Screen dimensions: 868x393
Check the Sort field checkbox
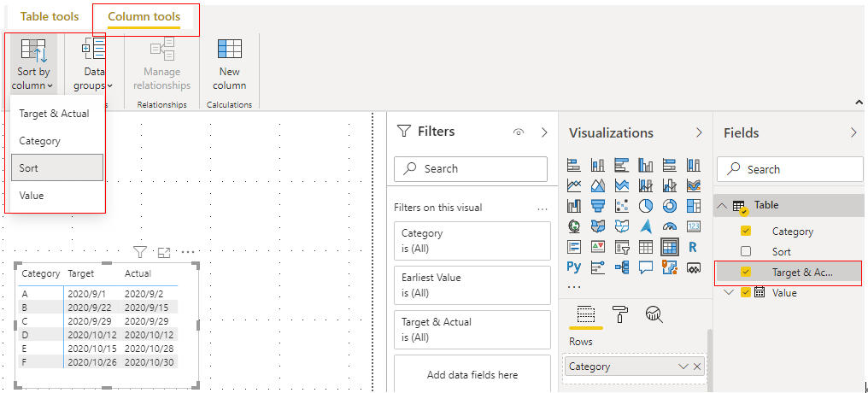click(x=746, y=252)
